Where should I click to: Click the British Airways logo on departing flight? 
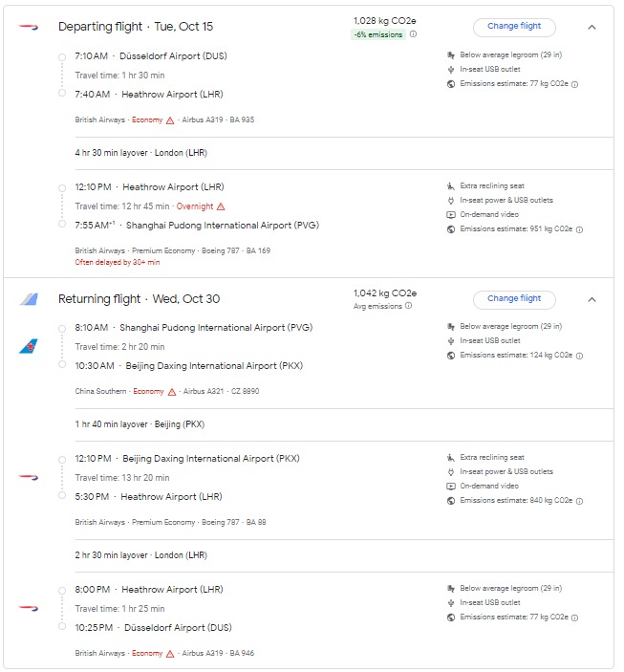click(x=29, y=27)
